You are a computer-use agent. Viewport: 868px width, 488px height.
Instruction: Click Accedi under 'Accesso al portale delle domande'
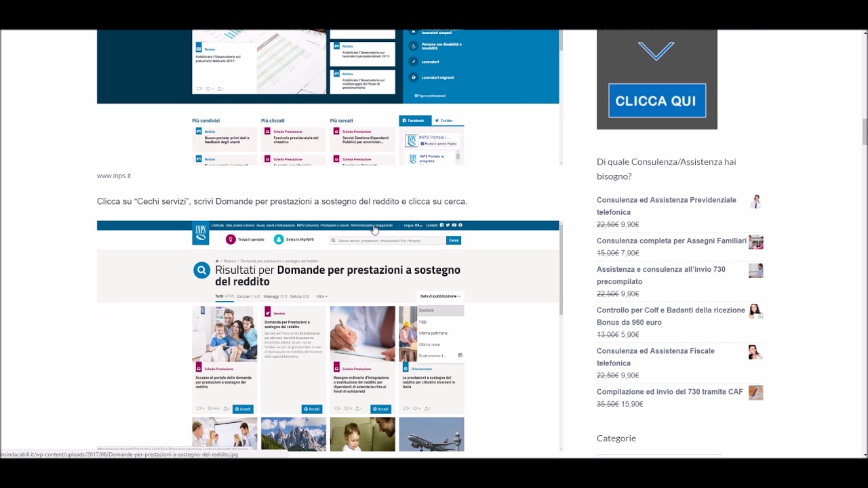pyautogui.click(x=243, y=409)
